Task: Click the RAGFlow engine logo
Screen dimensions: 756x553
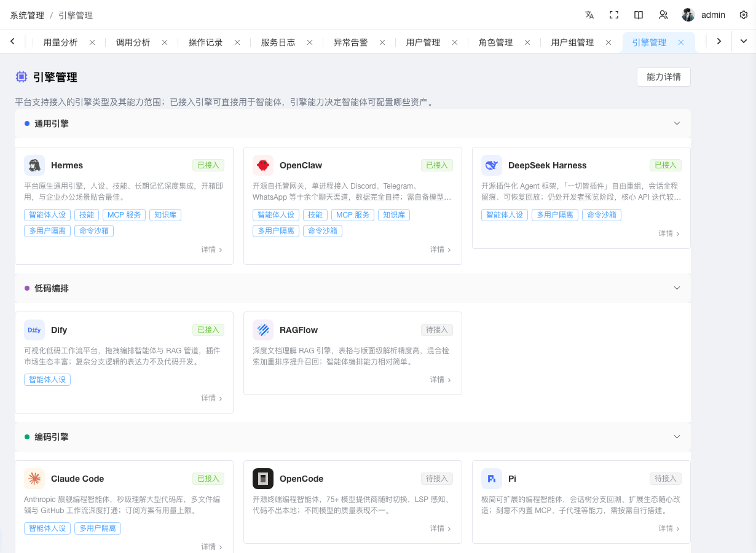Action: (263, 330)
